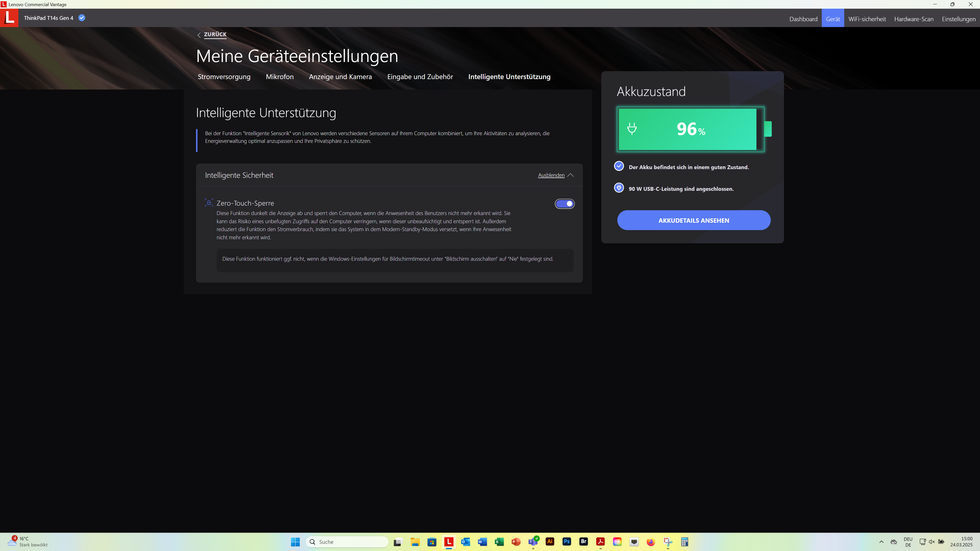Switch to the Mikrofon tab
980x551 pixels.
click(280, 77)
